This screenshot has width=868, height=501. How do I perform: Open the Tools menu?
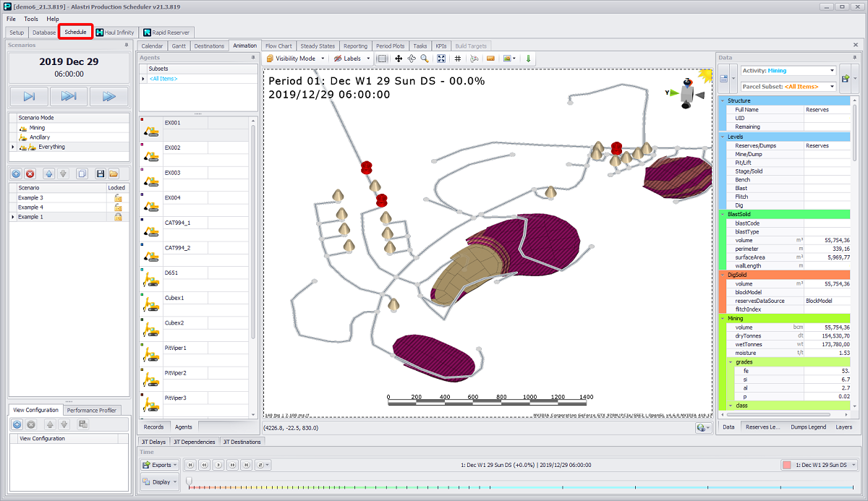(x=31, y=19)
